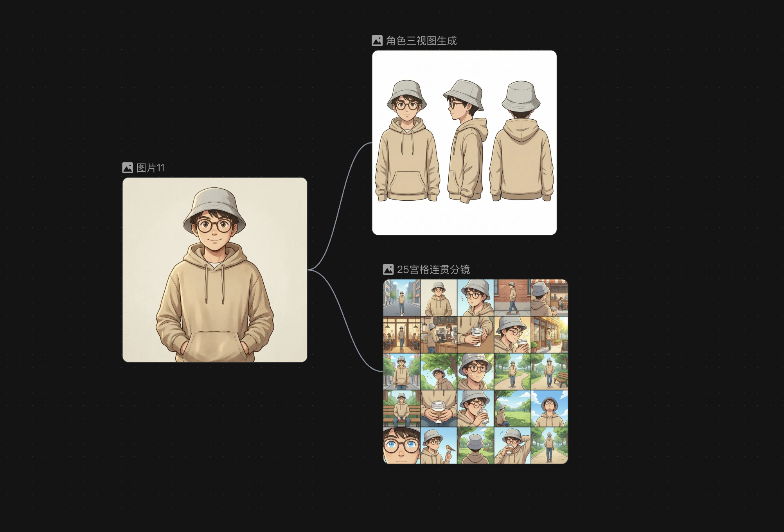Click the top-left city street storyboard cell
This screenshot has width=784, height=532.
click(x=401, y=298)
